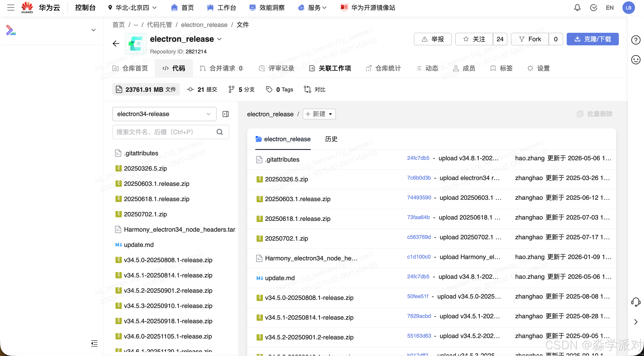Image resolution: width=644 pixels, height=356 pixels.
Task: Click the electron_release repository avatar
Action: pyautogui.click(x=135, y=44)
